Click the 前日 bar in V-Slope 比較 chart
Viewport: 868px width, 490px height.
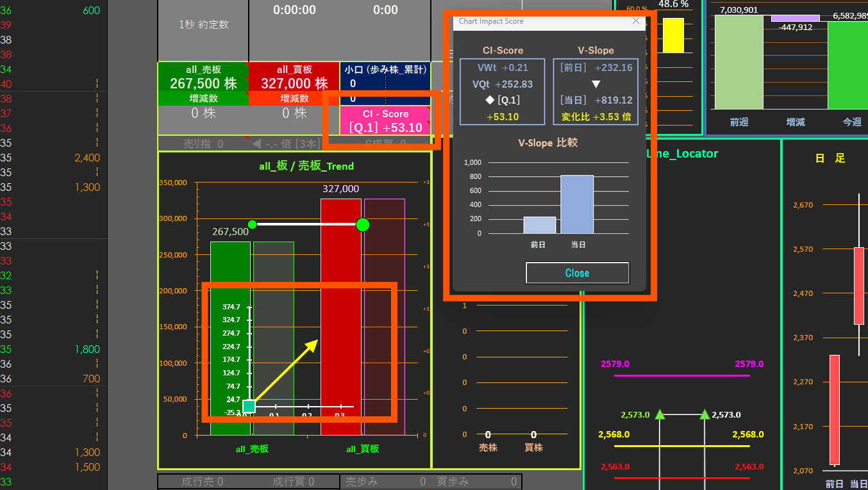[539, 225]
